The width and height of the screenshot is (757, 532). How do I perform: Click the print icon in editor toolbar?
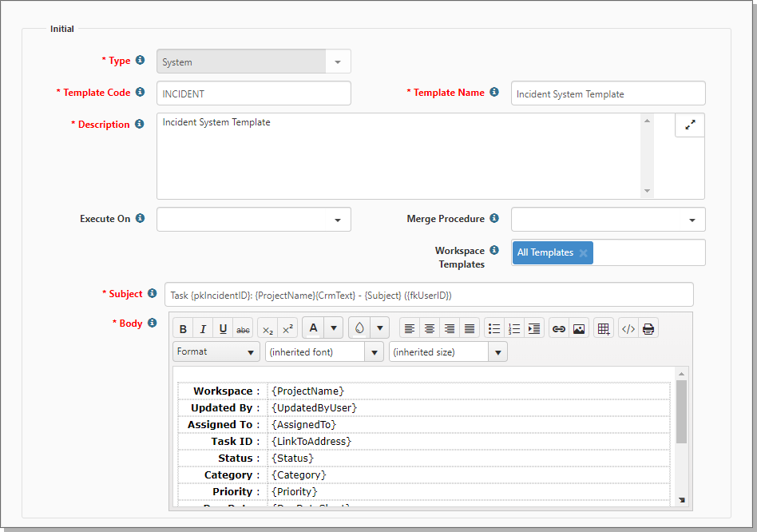[648, 329]
